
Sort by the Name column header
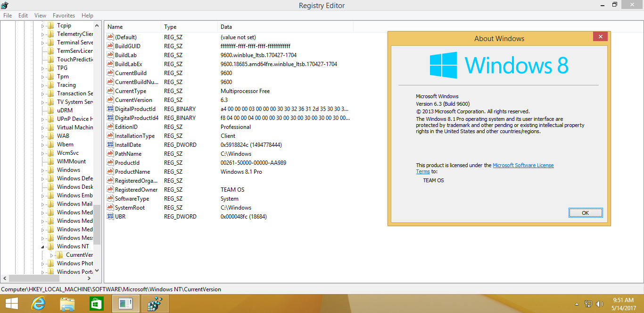(x=132, y=27)
